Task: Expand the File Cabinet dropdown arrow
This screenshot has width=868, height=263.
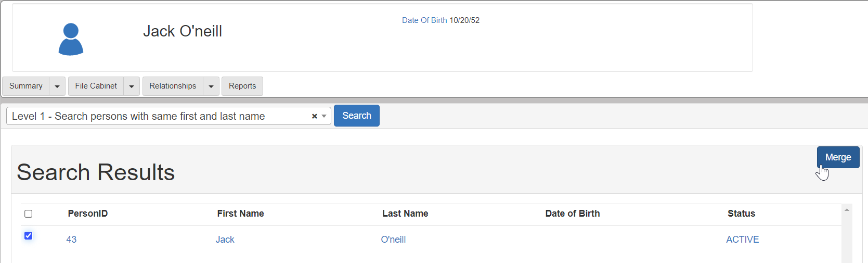Action: pyautogui.click(x=132, y=86)
